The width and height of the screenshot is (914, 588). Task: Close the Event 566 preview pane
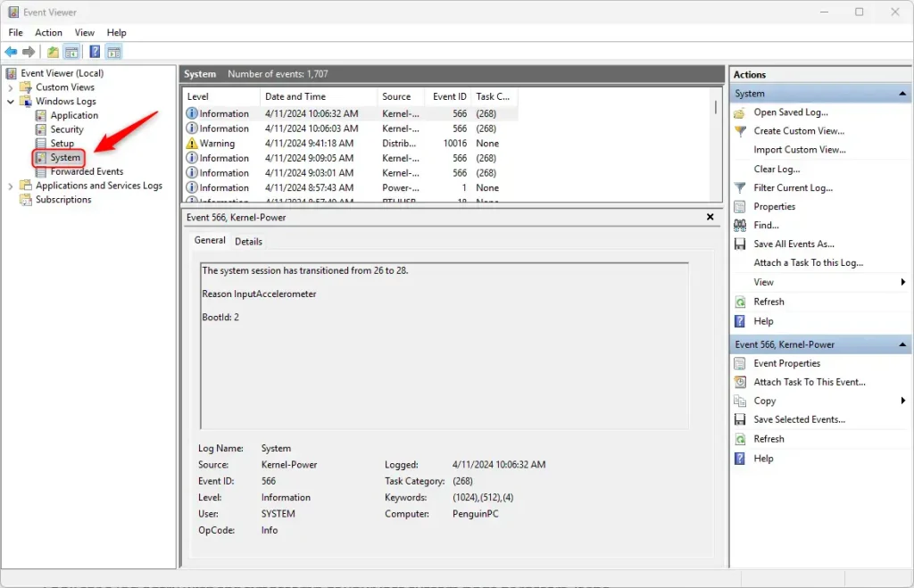710,217
